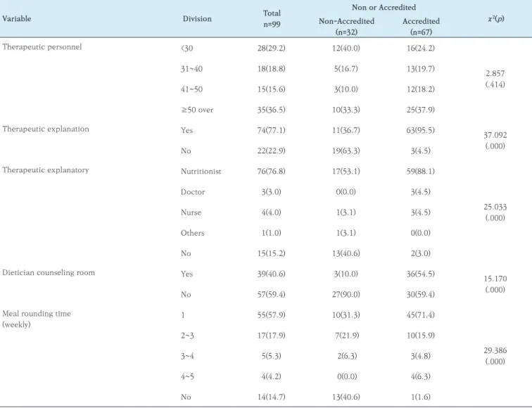This screenshot has height=408, width=532.
Task: Select the value '12(40.0)'
Action: click(x=346, y=48)
